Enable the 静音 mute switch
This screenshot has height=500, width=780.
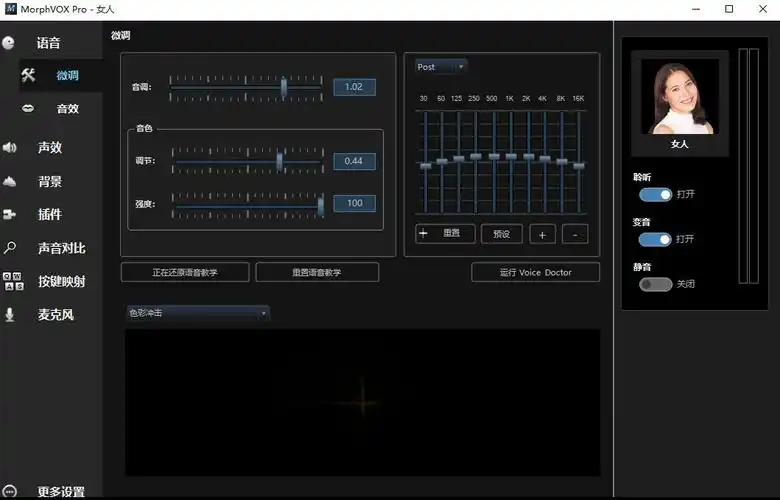pos(655,284)
